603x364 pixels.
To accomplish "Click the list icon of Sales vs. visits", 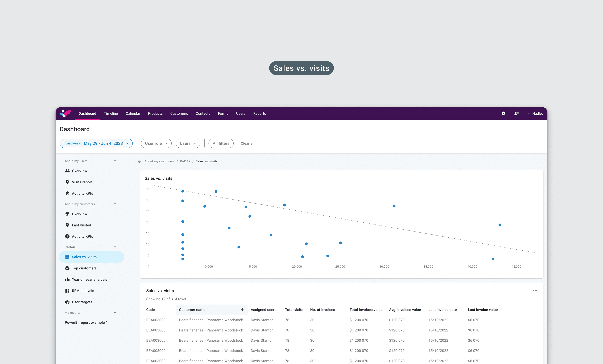I will 67,257.
